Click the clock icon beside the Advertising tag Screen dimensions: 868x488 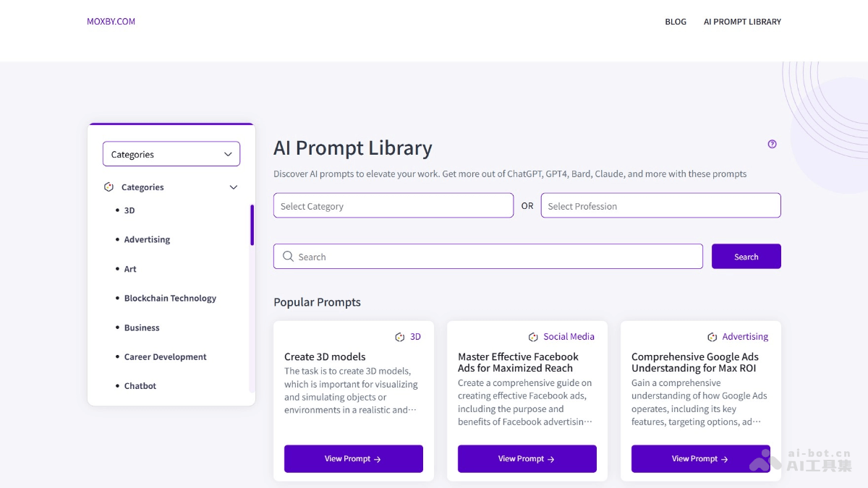711,336
